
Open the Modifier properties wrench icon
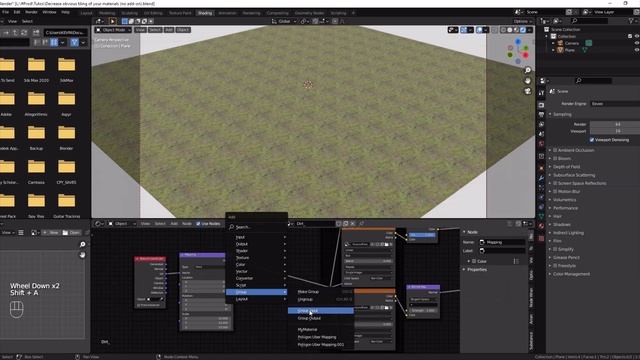541,178
